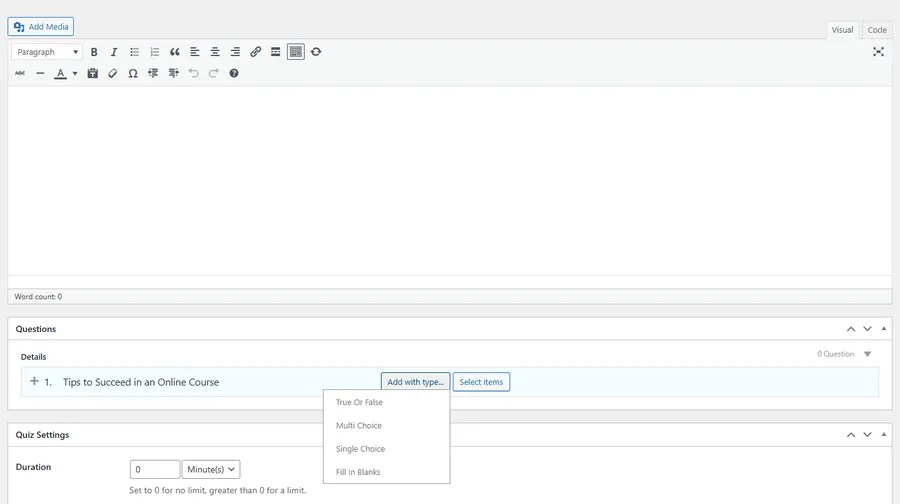Click the Word count: 0 status text
This screenshot has height=504, width=900.
point(38,297)
